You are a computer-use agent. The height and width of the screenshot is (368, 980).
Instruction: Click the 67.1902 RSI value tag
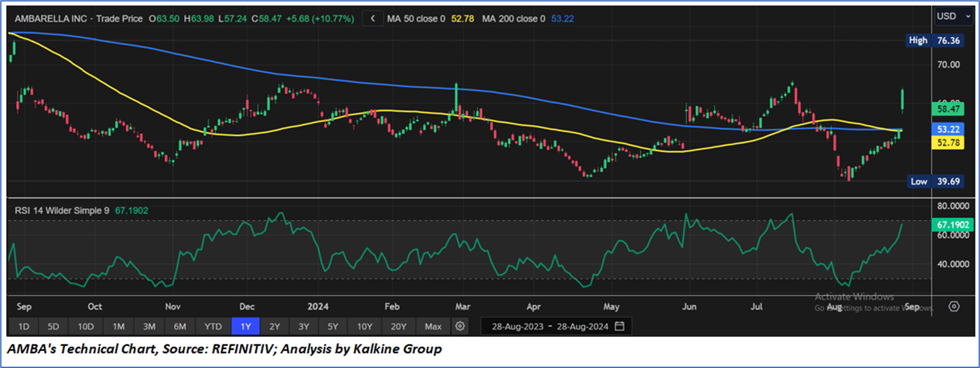tap(954, 225)
